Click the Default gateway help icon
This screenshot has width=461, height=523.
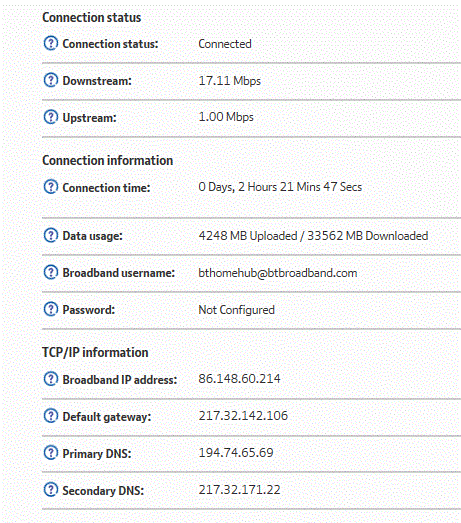click(x=51, y=416)
